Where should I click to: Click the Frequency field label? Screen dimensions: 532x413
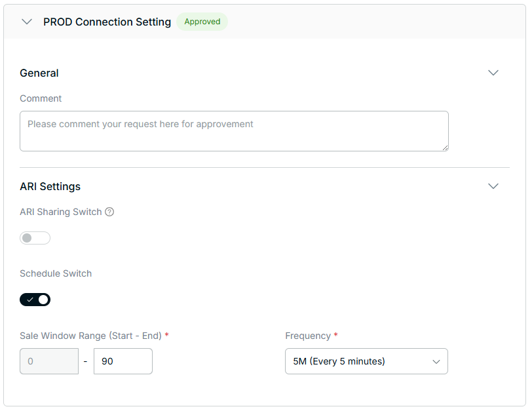[308, 336]
